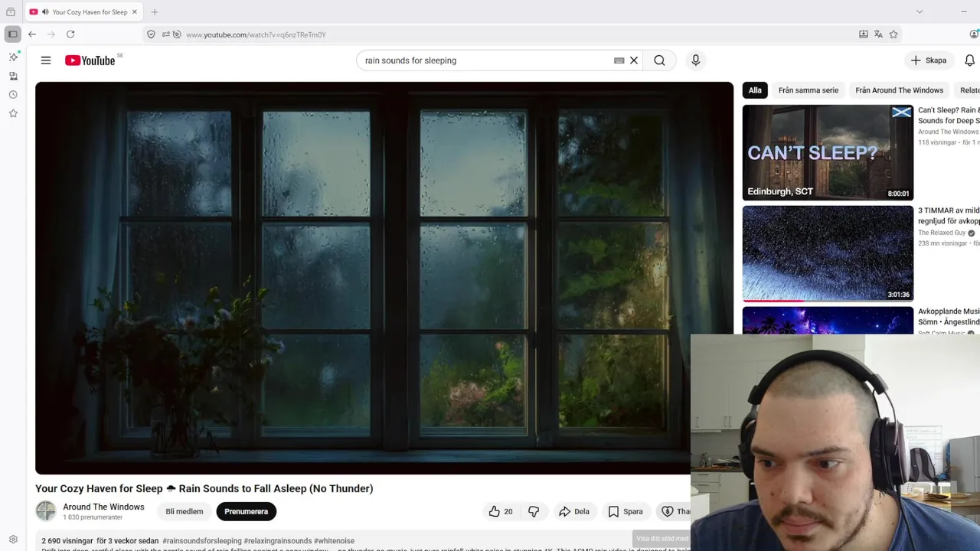Toggle the browser sidebar panel button
This screenshot has width=980, height=551.
(12, 34)
